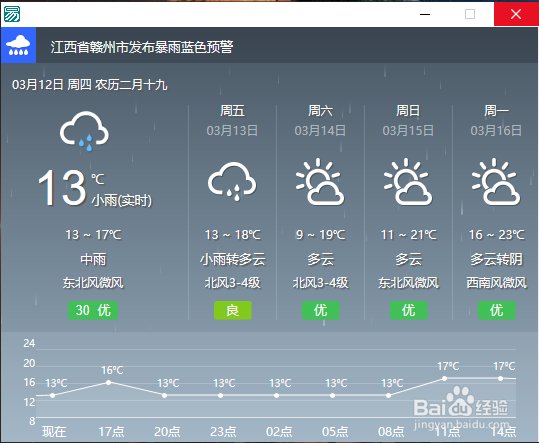Click Saturday's partly cloudy icon
This screenshot has width=539, height=443.
pos(320,182)
